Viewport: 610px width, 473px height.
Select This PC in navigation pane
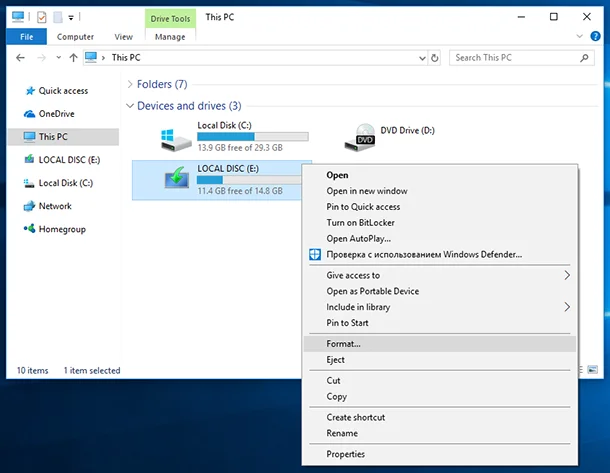(x=63, y=137)
